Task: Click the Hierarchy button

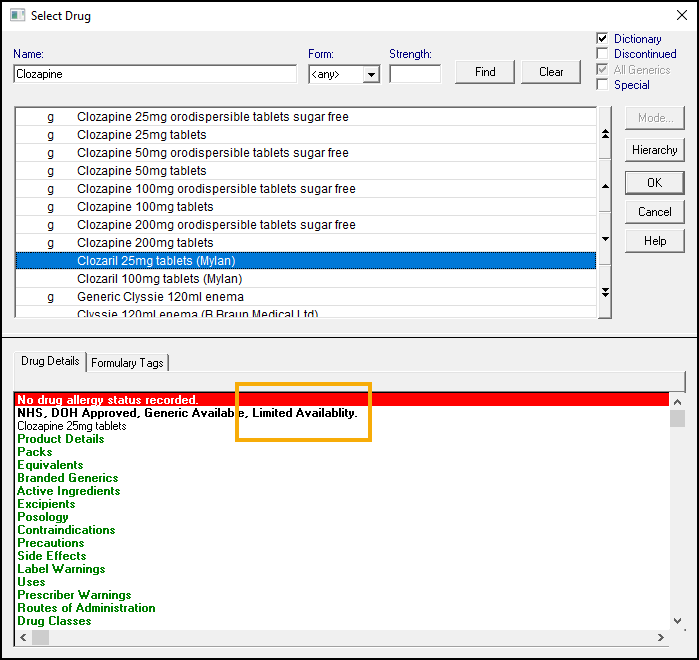Action: click(654, 150)
